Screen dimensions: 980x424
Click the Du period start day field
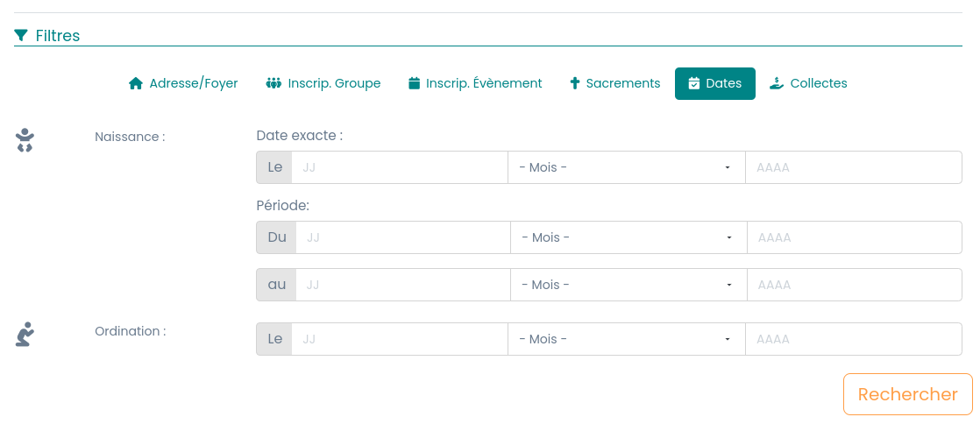pos(402,237)
